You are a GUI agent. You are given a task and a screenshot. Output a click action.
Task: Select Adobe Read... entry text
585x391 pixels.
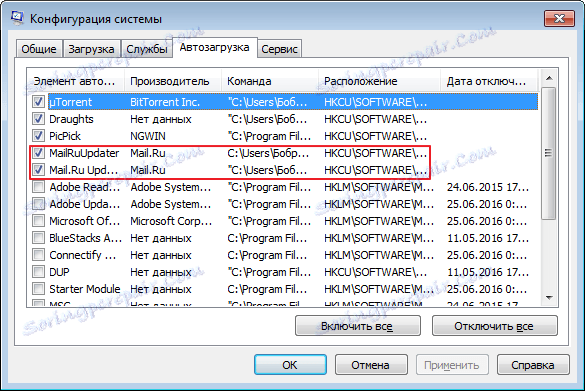pyautogui.click(x=85, y=187)
